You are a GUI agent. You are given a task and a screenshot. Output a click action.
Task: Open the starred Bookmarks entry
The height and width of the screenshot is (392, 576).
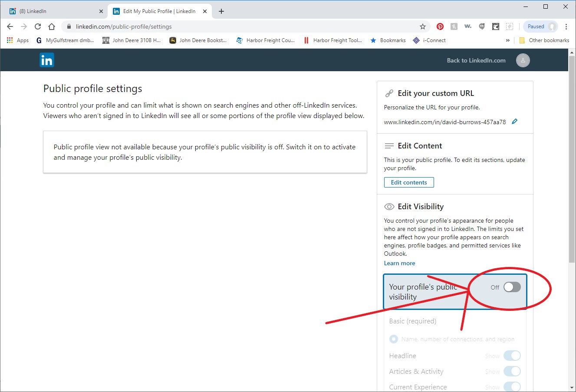coord(388,40)
